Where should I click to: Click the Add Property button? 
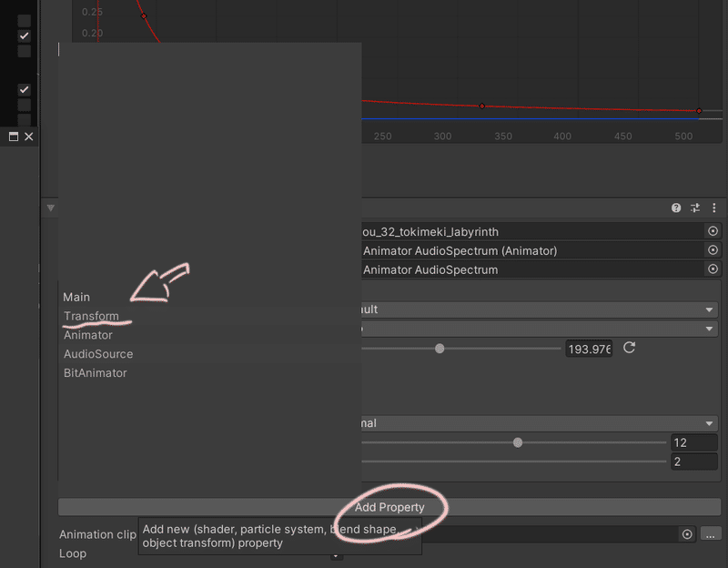[391, 507]
